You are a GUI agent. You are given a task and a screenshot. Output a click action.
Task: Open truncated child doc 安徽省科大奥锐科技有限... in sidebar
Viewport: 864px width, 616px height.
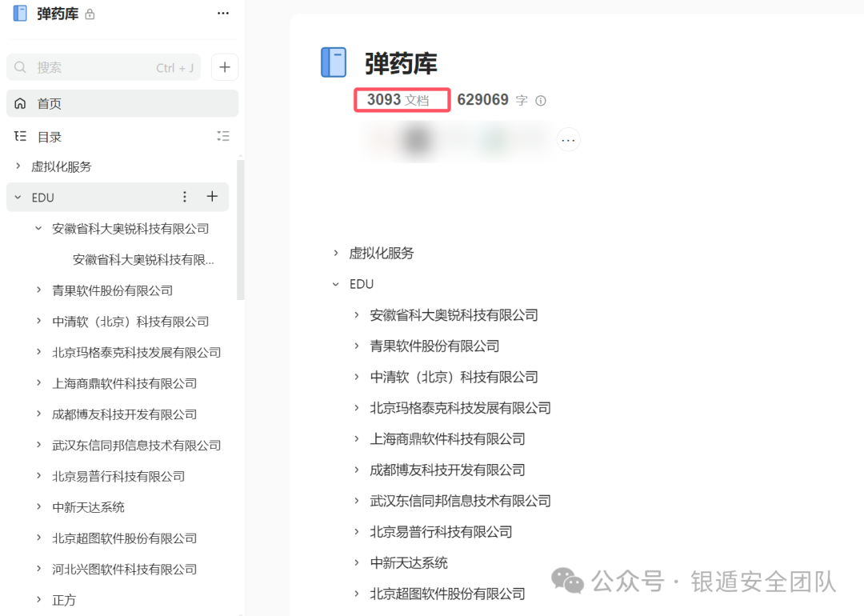143,259
